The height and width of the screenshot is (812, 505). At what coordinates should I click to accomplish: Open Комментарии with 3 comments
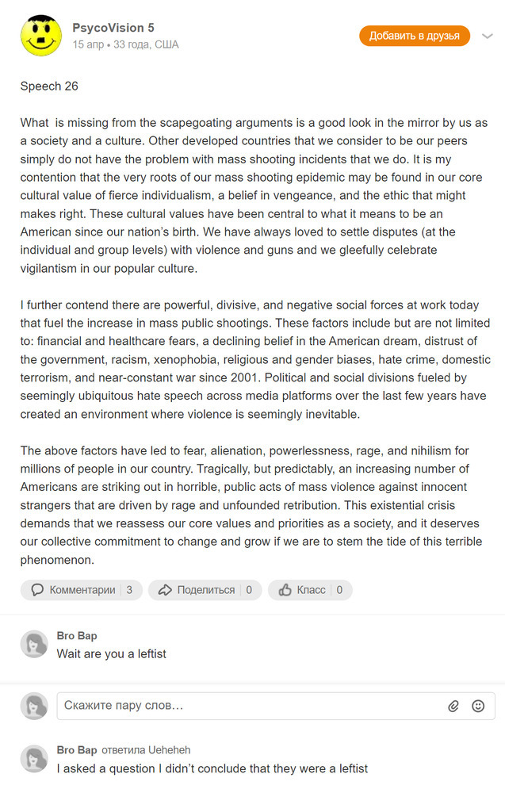82,590
